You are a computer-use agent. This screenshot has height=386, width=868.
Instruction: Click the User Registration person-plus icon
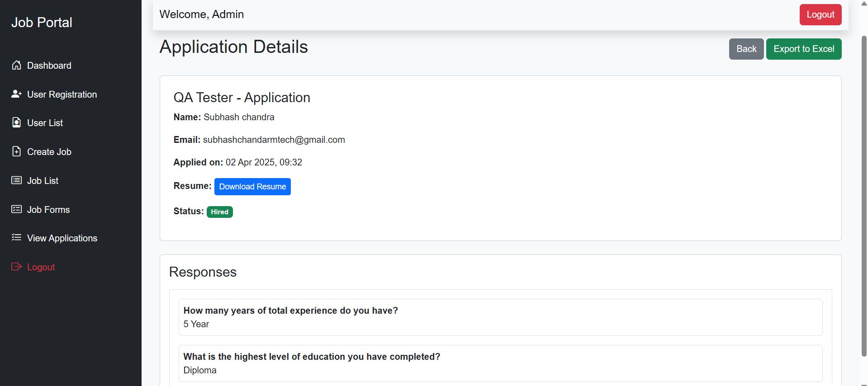[17, 94]
